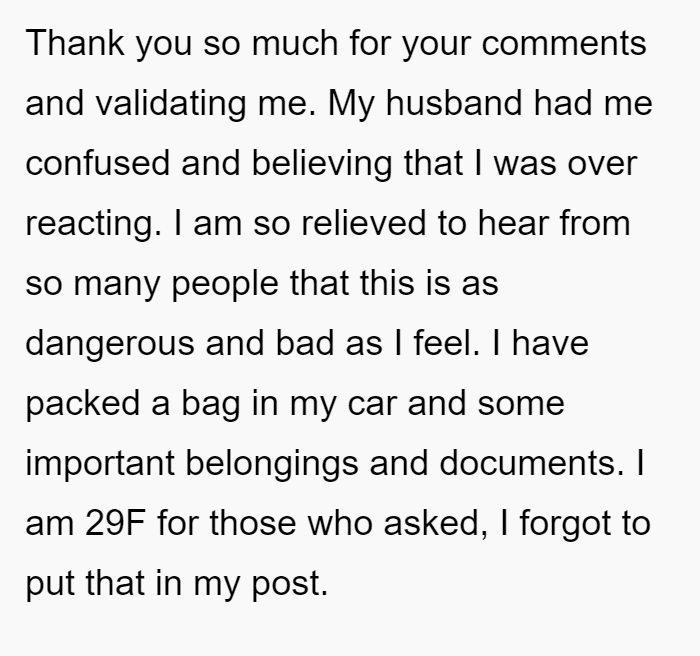
Task: Place cursor on the word "relieved"
Action: pyautogui.click(x=364, y=222)
